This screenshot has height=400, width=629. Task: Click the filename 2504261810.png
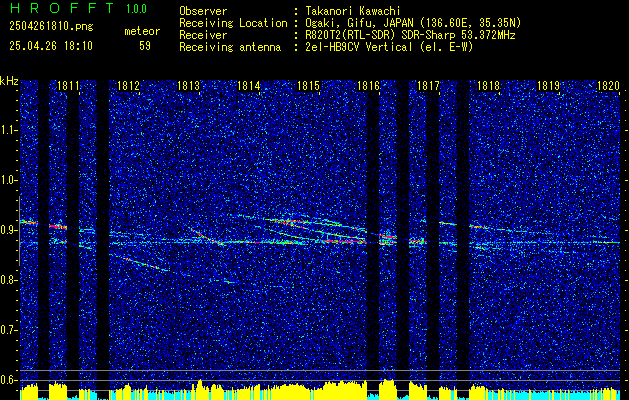click(x=51, y=27)
